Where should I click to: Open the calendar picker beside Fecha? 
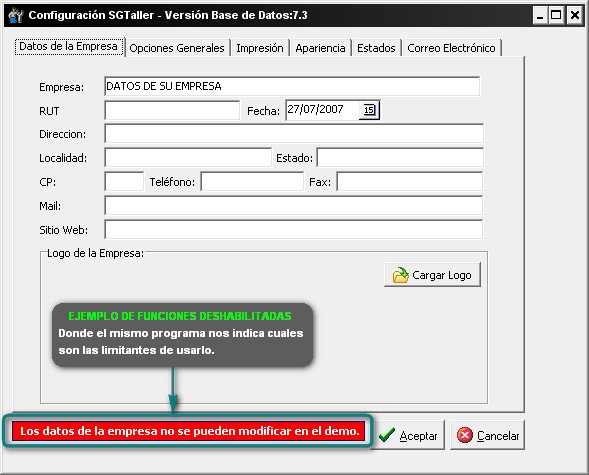click(369, 110)
